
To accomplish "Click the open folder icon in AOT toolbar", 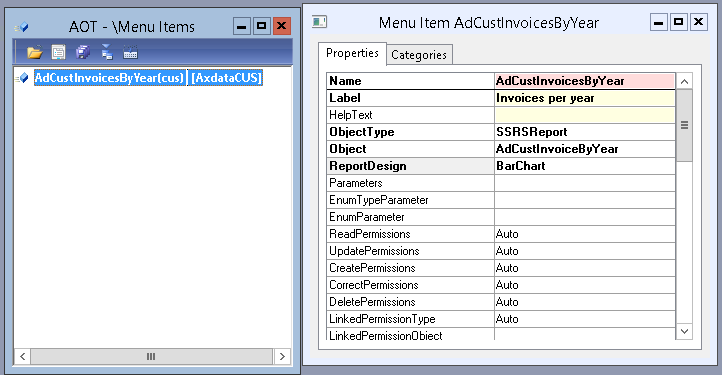I will pyautogui.click(x=35, y=53).
